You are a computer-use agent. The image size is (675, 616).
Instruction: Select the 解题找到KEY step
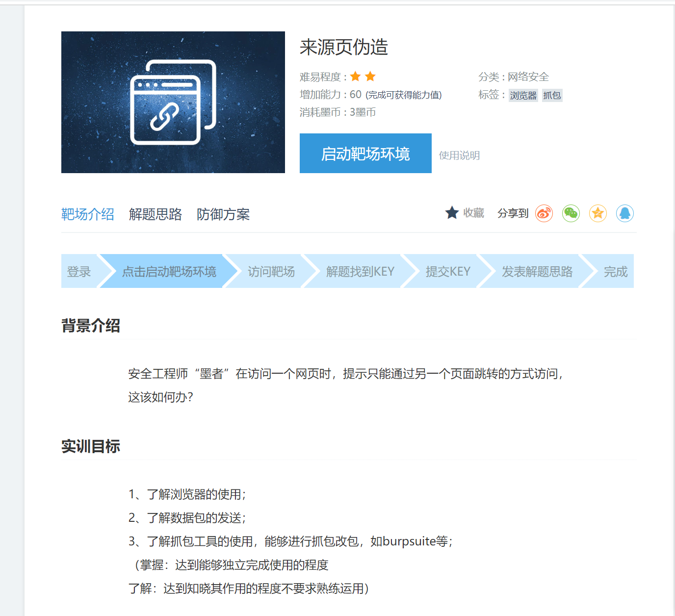[360, 271]
